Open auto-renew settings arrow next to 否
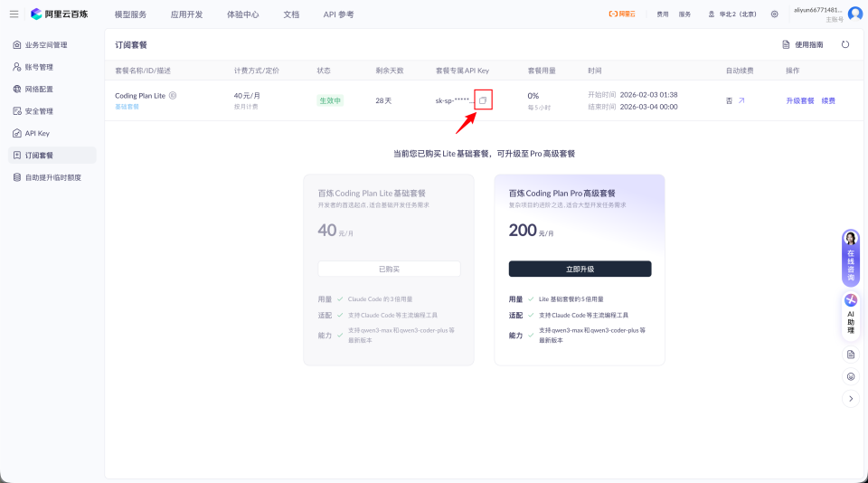Screen dimensions: 868x483 tap(741, 100)
